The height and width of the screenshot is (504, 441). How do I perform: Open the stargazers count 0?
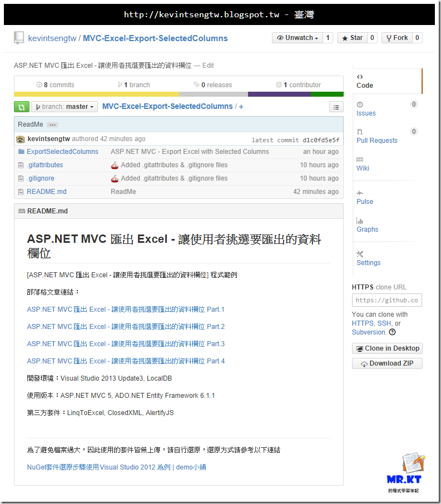click(372, 38)
